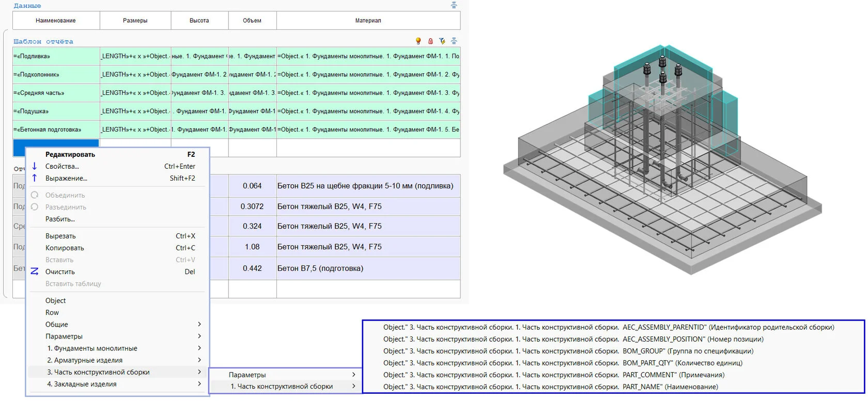The image size is (868, 402).
Task: Click the Высота column header
Action: tap(199, 21)
